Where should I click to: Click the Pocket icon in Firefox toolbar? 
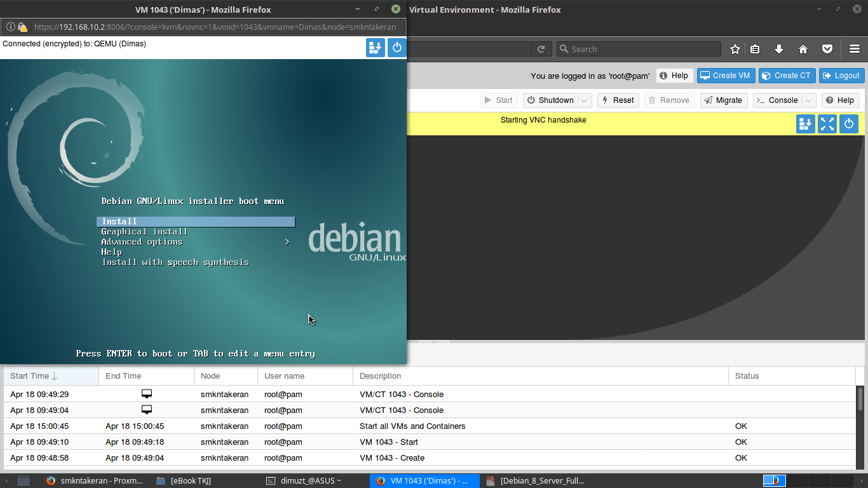(827, 49)
